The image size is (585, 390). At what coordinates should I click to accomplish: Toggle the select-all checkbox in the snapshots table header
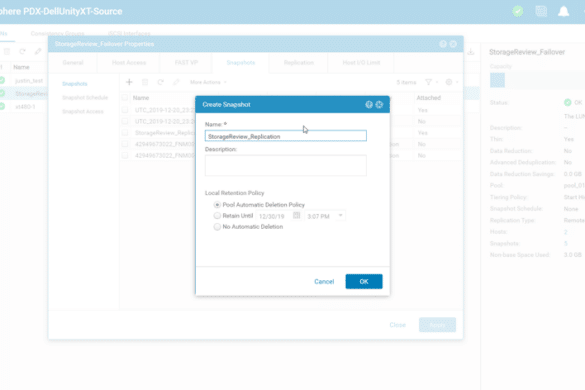point(125,98)
